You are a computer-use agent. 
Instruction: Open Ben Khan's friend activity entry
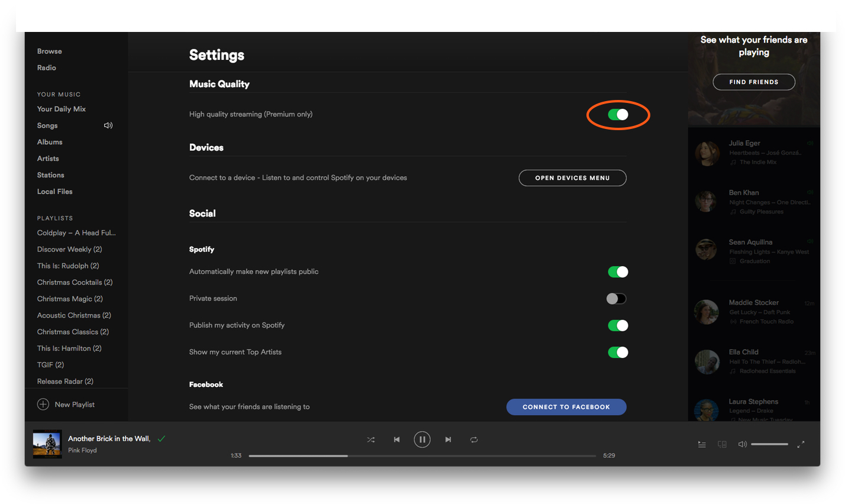coord(754,202)
